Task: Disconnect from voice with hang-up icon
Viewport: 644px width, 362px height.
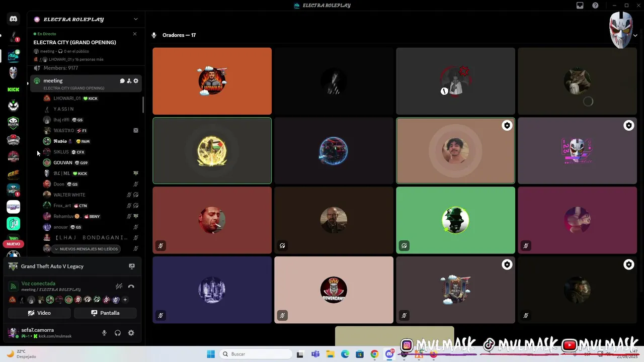Action: [131, 287]
